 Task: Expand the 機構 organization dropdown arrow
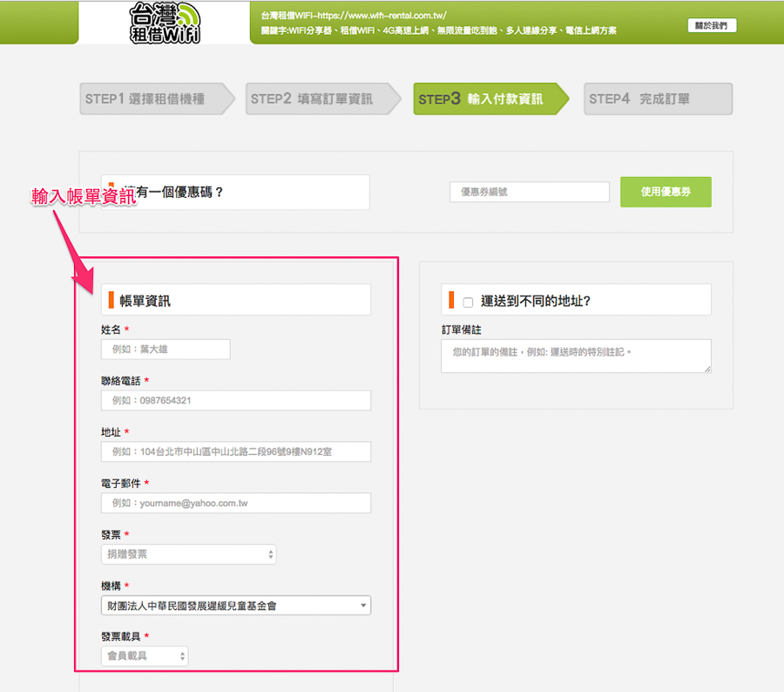363,606
